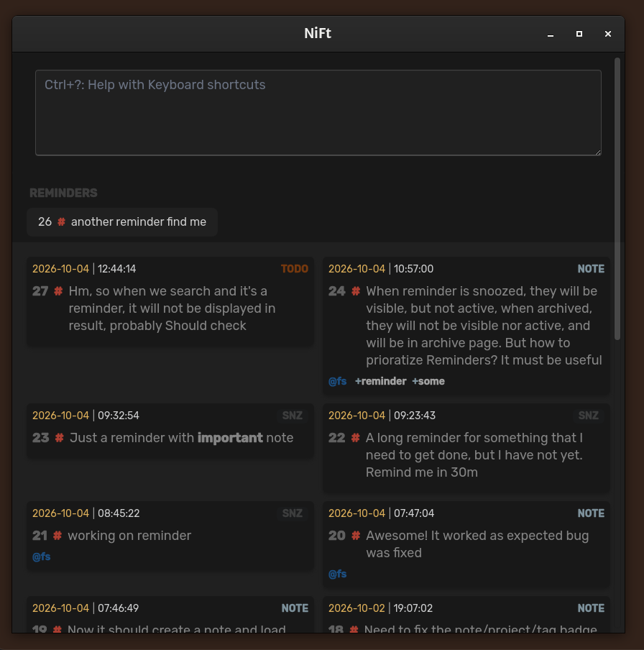This screenshot has width=644, height=650.
Task: Click the 'working on reminder' note text
Action: tap(129, 536)
